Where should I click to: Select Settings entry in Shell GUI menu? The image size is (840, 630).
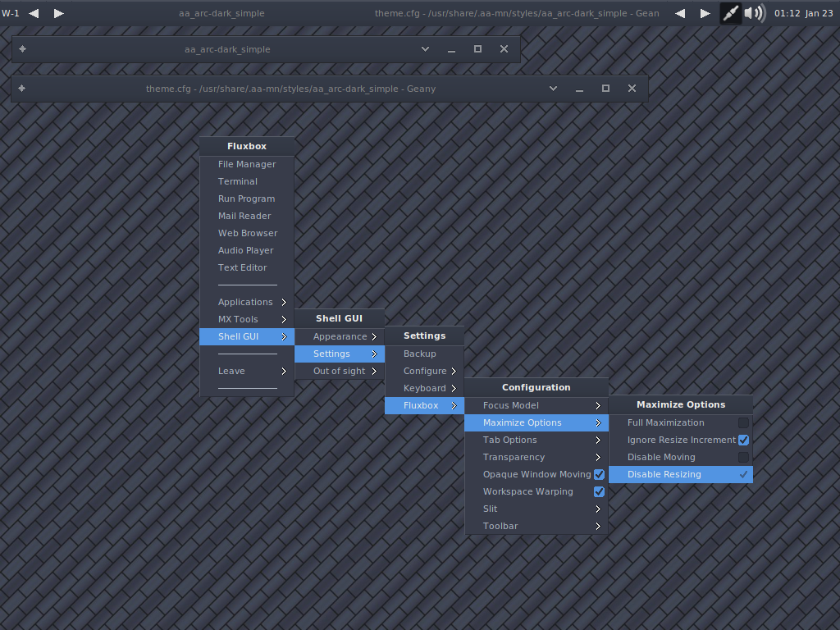(x=340, y=354)
